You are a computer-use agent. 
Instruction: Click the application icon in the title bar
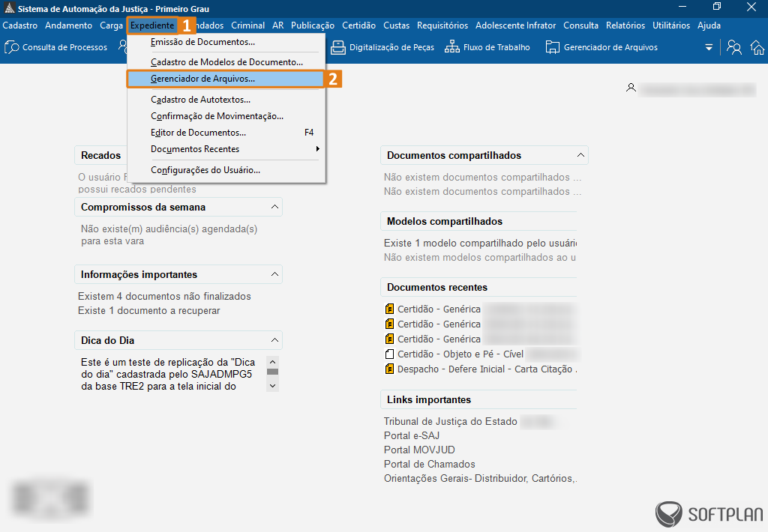pos(9,8)
